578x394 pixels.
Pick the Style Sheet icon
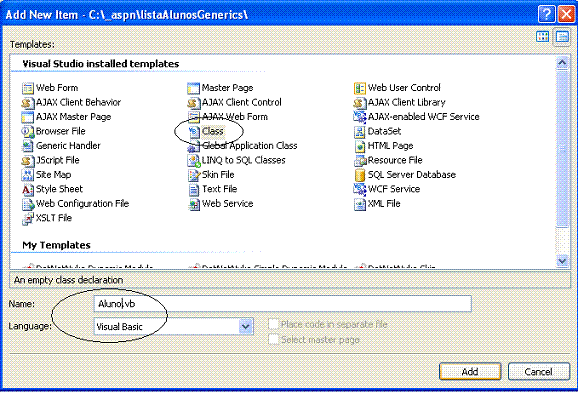click(28, 189)
